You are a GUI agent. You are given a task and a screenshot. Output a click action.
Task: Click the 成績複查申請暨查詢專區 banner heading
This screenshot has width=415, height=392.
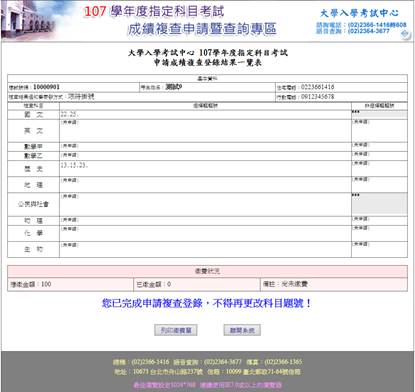pos(202,29)
